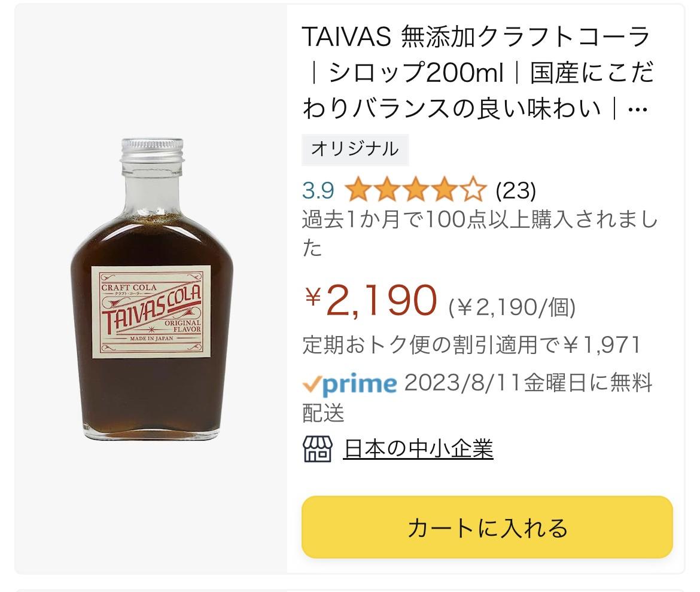Click the blue prime wordmark

(x=360, y=384)
